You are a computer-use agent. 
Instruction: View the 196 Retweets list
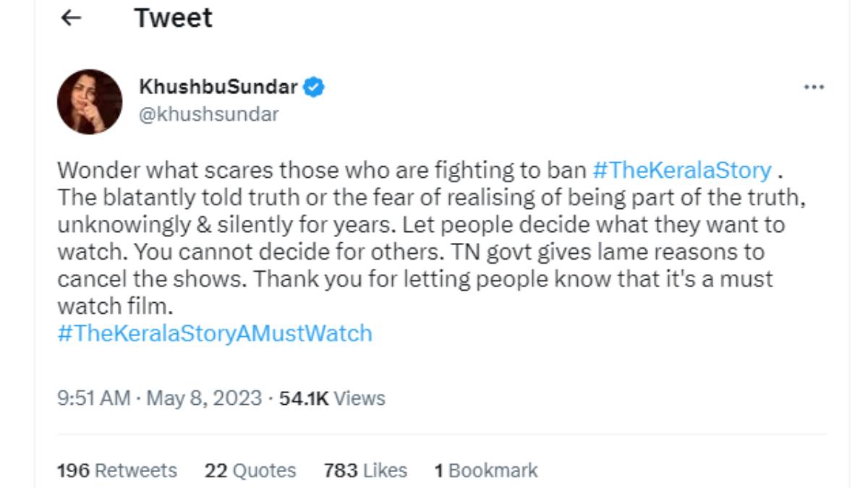coord(116,471)
